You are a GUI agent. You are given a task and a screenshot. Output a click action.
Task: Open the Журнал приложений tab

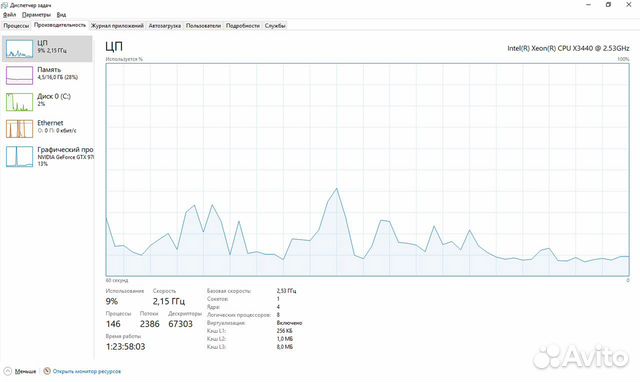tap(117, 26)
